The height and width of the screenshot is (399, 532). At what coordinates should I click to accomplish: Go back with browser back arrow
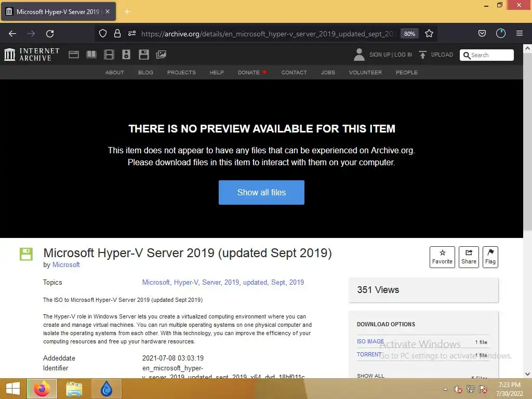(12, 34)
